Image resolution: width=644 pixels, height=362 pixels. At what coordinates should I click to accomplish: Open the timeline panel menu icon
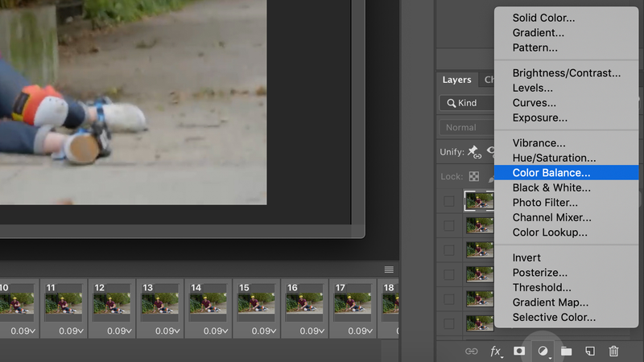[389, 269]
